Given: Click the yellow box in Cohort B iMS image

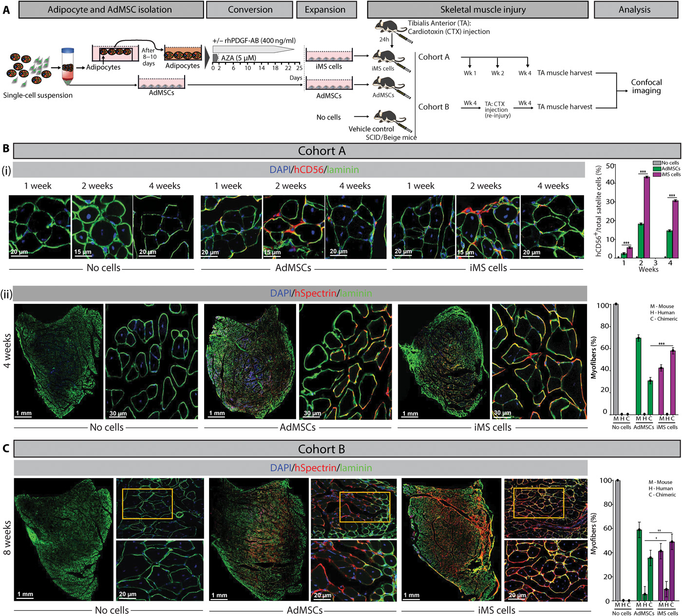Looking at the screenshot, I should pos(538,503).
